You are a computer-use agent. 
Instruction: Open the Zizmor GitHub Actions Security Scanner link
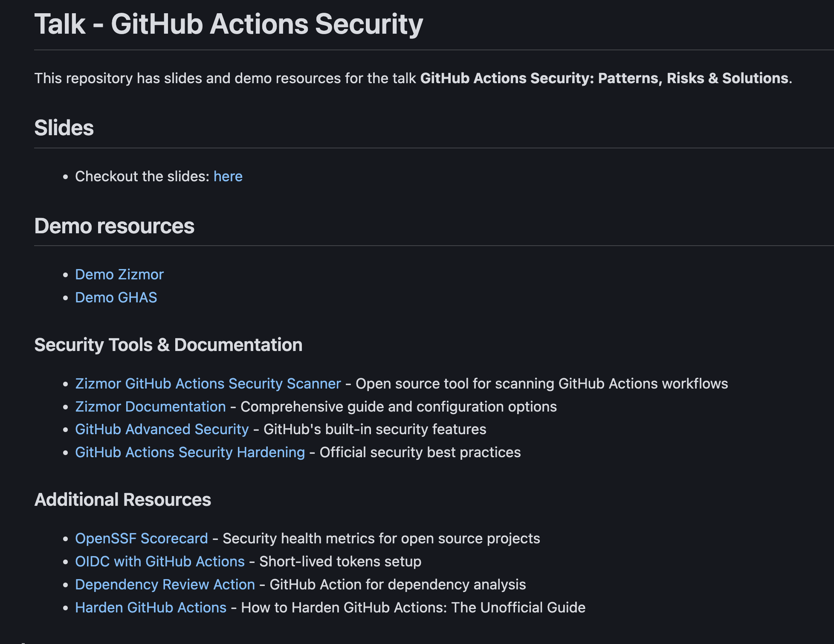[207, 384]
